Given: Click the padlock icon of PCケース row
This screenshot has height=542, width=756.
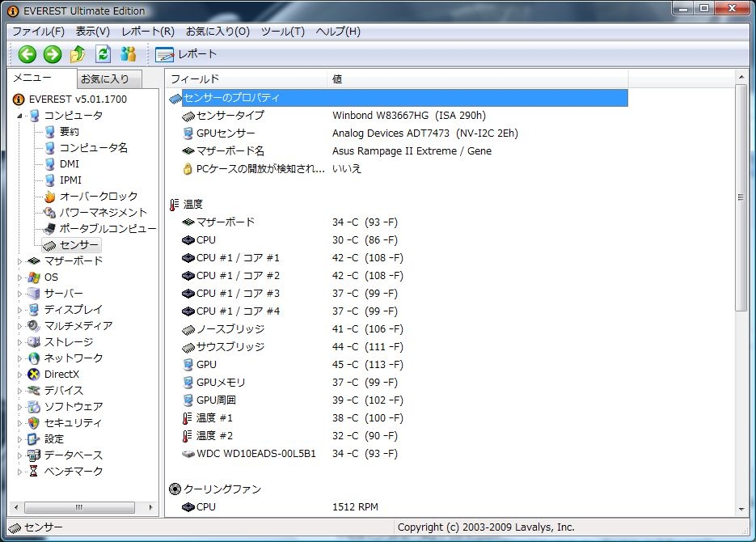Looking at the screenshot, I should click(188, 169).
